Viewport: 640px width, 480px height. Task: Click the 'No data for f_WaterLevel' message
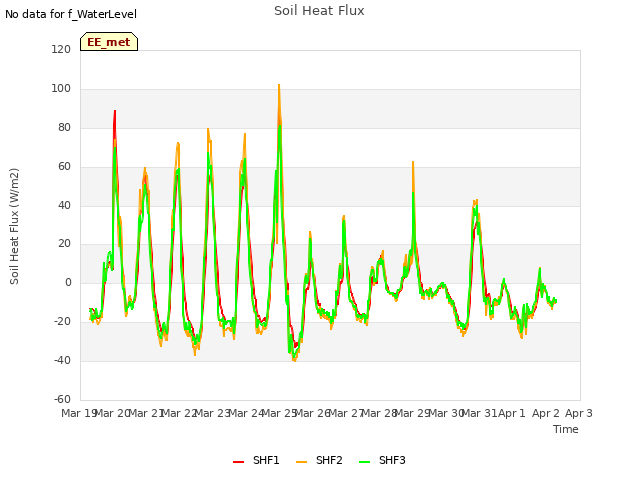pos(71,14)
